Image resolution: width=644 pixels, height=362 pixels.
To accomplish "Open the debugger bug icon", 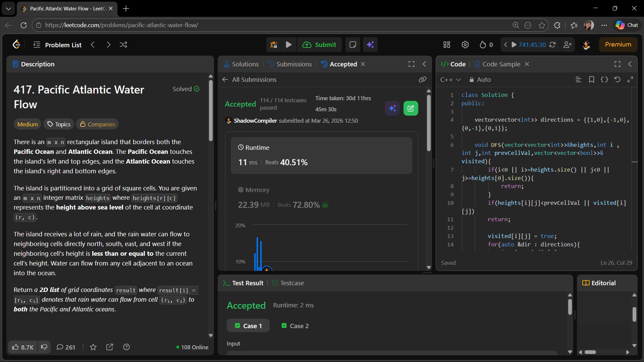I will point(274,45).
